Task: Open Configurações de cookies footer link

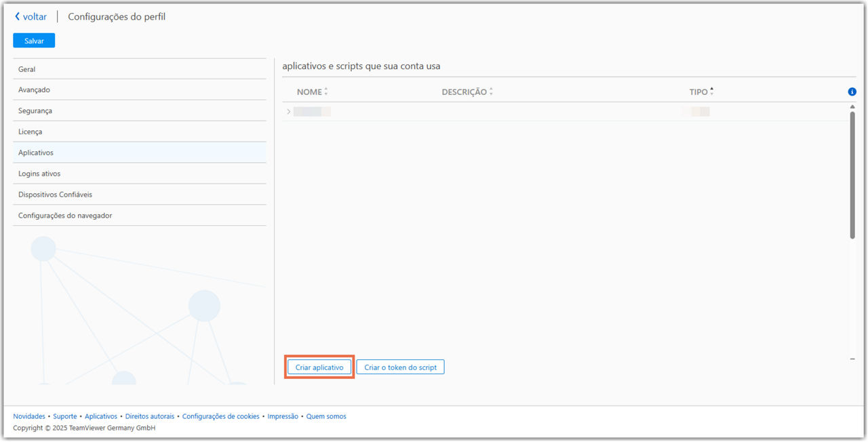Action: click(220, 417)
